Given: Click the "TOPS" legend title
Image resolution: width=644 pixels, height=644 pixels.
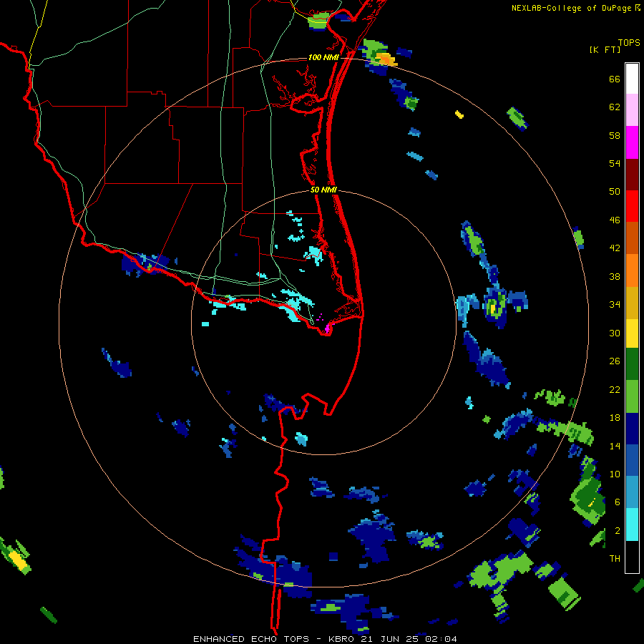Looking at the screenshot, I should tap(629, 43).
